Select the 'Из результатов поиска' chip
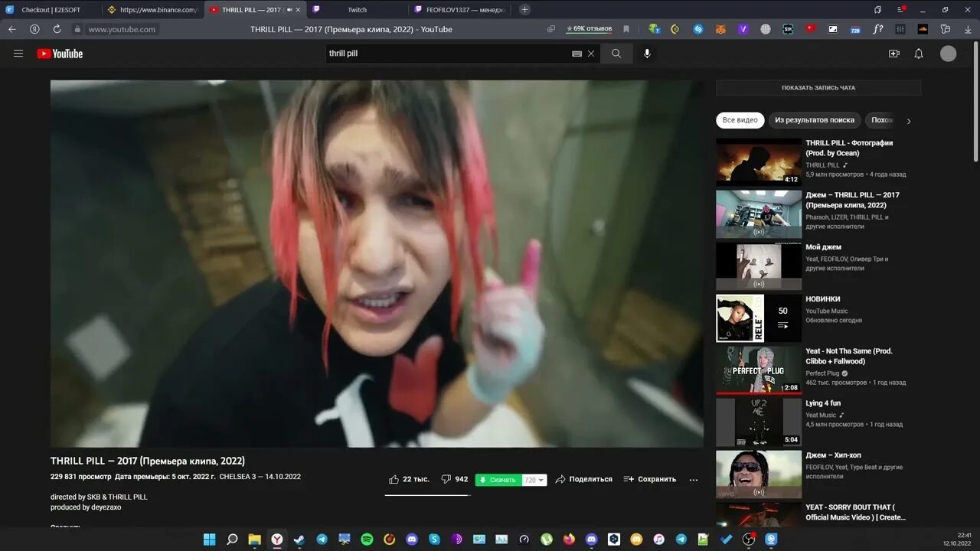This screenshot has width=980, height=551. [x=815, y=120]
